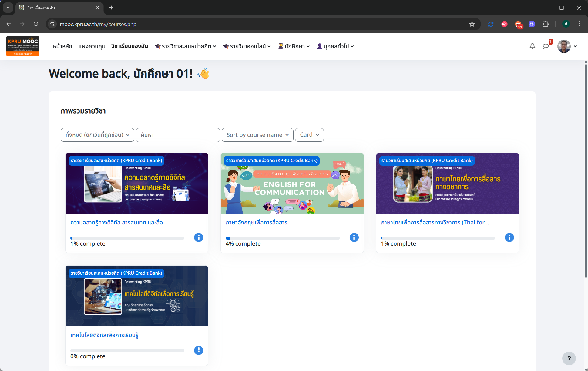Open the browser extensions puzzle icon
The image size is (588, 371).
tap(546, 24)
